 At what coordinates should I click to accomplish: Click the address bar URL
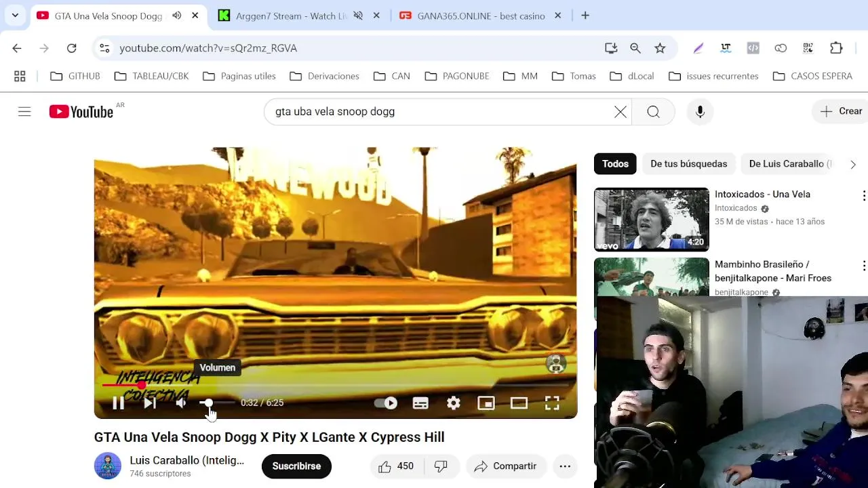(208, 48)
